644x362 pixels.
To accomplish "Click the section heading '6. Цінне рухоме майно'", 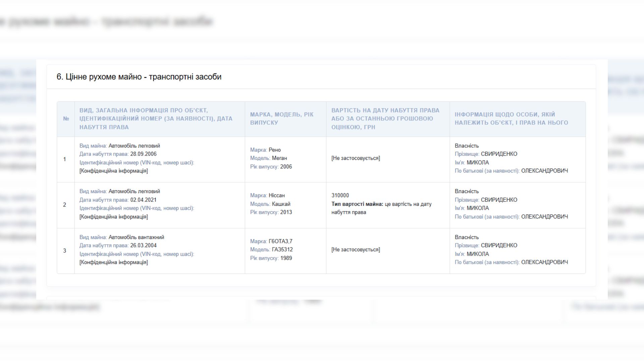I will click(x=139, y=77).
